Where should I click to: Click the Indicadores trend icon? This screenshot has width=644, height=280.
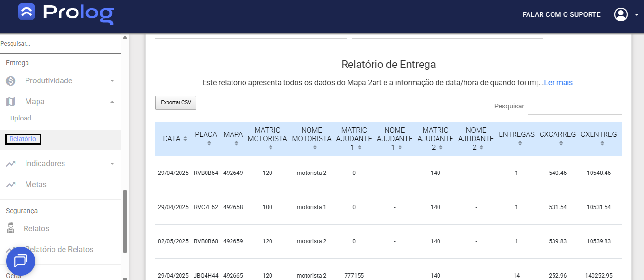[x=11, y=164]
